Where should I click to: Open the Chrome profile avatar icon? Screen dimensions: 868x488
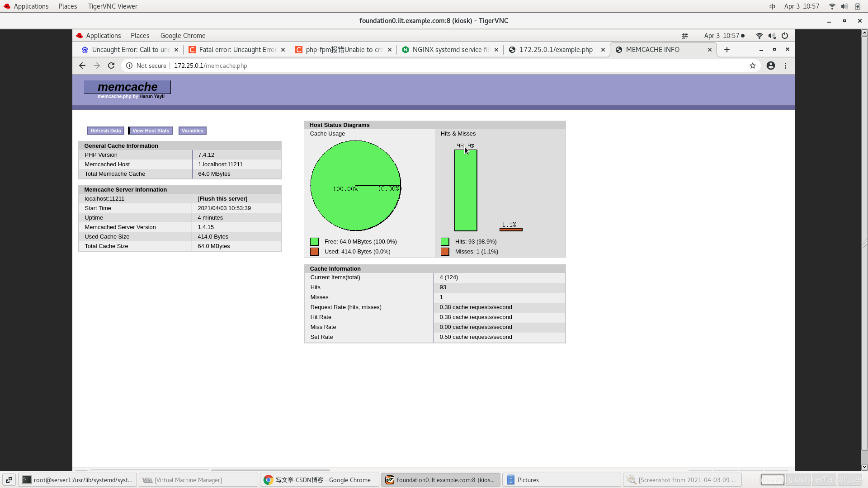pos(771,66)
